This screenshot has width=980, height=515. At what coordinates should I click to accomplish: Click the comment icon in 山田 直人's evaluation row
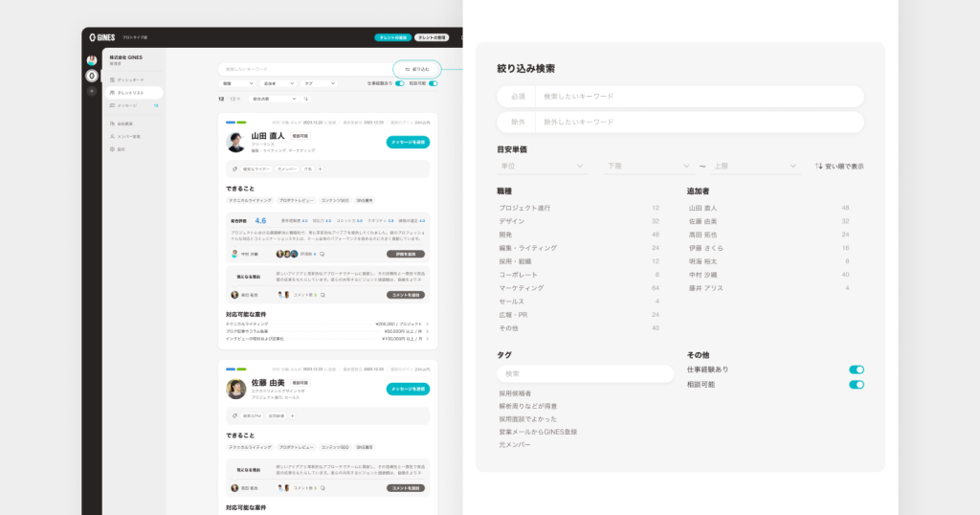(x=323, y=254)
